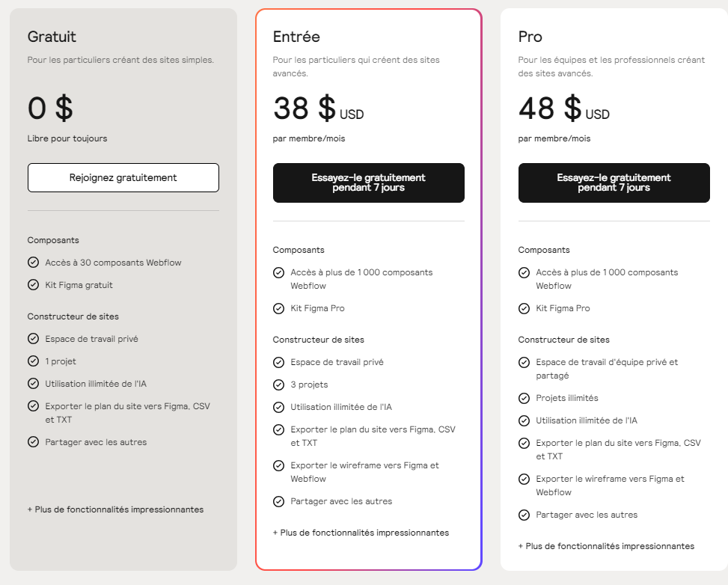Click the '38 $ USD' price
Viewport: 728px width, 585px height.
[x=319, y=108]
